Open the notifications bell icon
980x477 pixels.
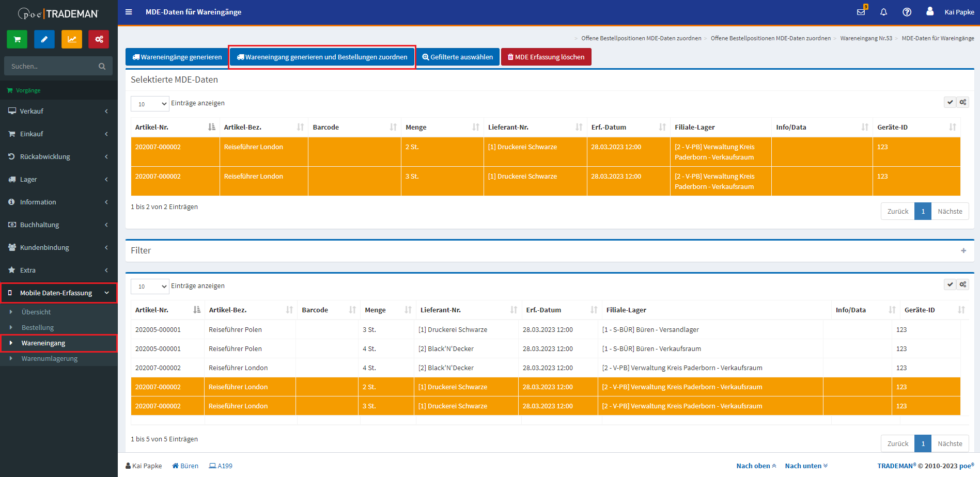tap(883, 12)
